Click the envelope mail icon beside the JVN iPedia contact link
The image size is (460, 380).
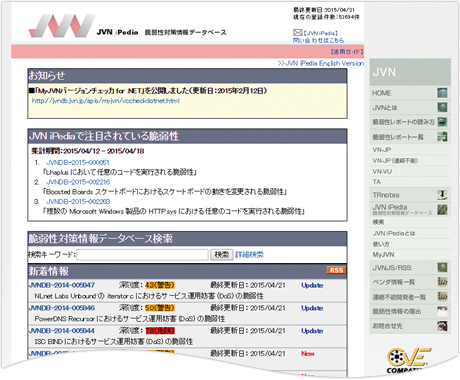point(297,32)
